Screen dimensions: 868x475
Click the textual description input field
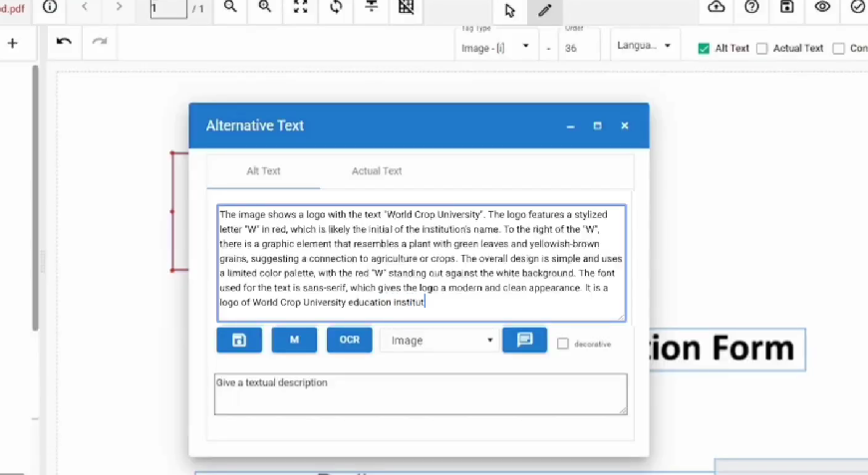(420, 393)
